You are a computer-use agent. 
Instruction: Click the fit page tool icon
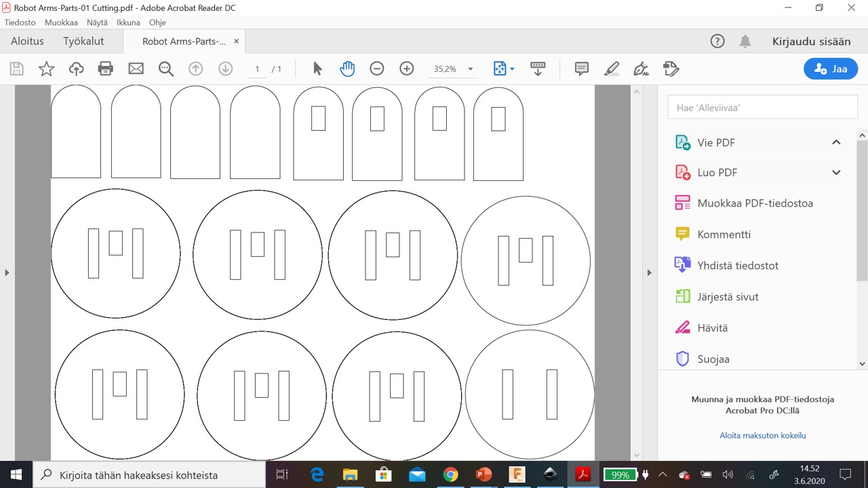(x=500, y=68)
